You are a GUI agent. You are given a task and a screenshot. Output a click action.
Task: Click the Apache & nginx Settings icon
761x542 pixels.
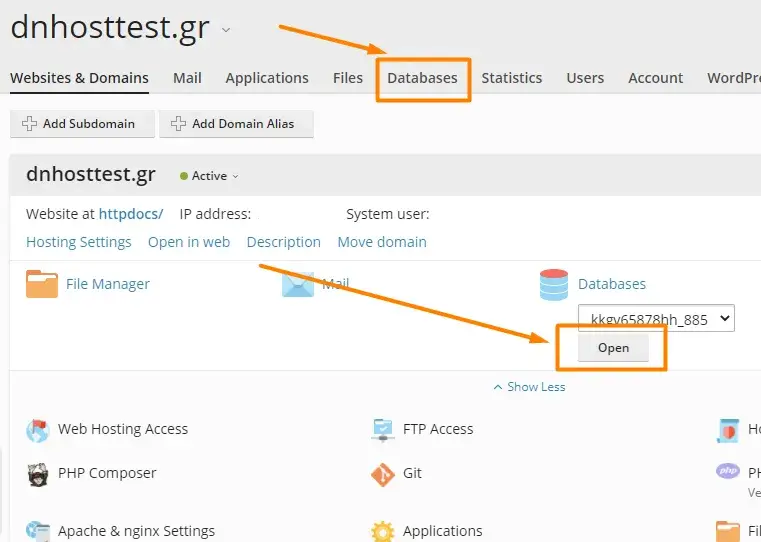click(38, 531)
